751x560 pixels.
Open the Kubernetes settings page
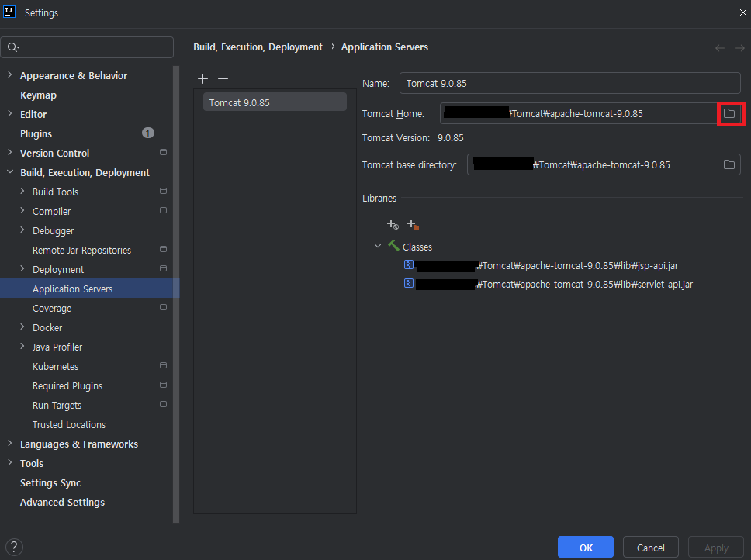point(56,366)
